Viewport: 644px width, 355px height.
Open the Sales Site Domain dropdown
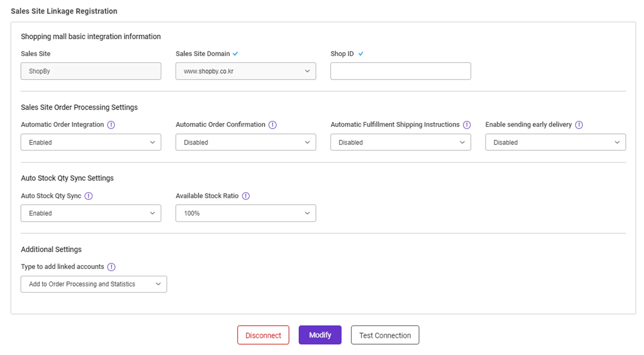[x=246, y=71]
